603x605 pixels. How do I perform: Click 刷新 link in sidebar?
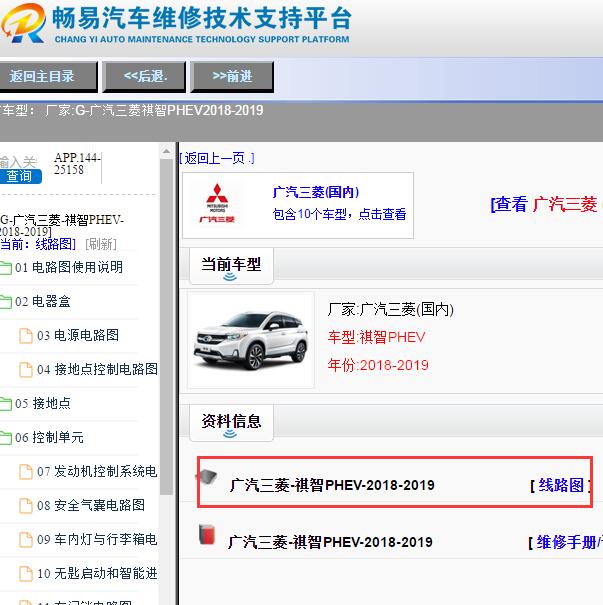[x=101, y=244]
